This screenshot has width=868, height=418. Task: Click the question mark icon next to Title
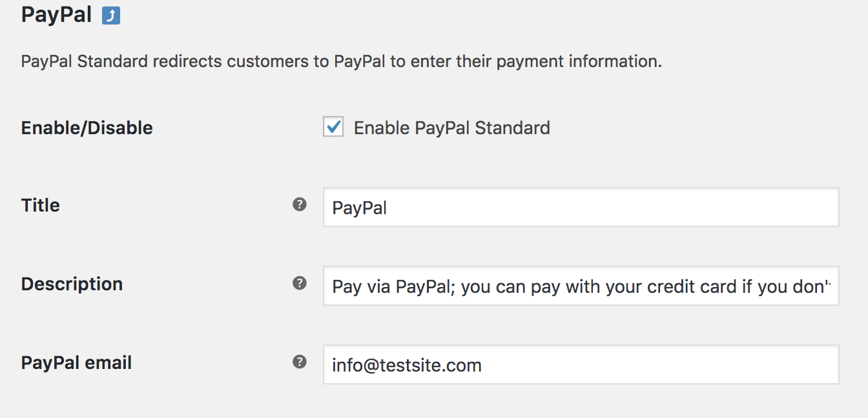[x=299, y=203]
